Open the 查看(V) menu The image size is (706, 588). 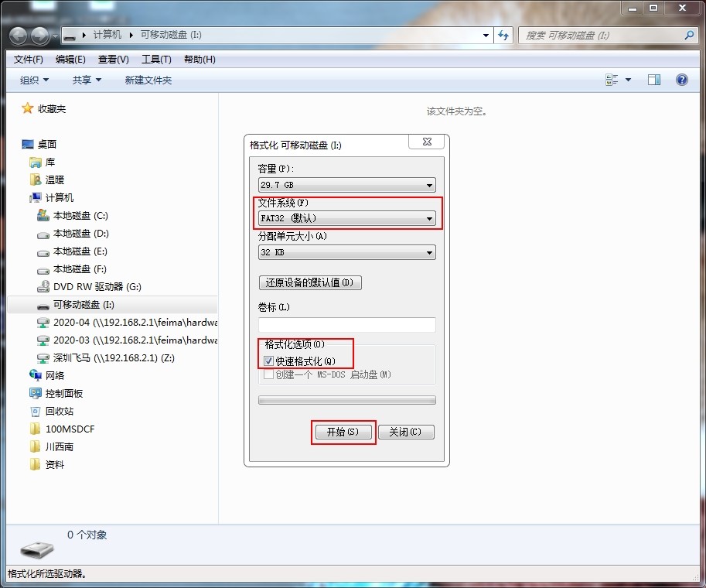(114, 60)
